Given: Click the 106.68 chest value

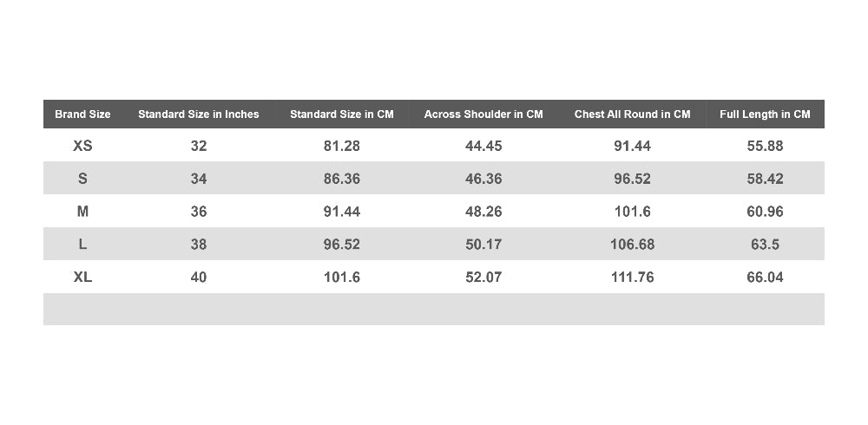Looking at the screenshot, I should 632,244.
